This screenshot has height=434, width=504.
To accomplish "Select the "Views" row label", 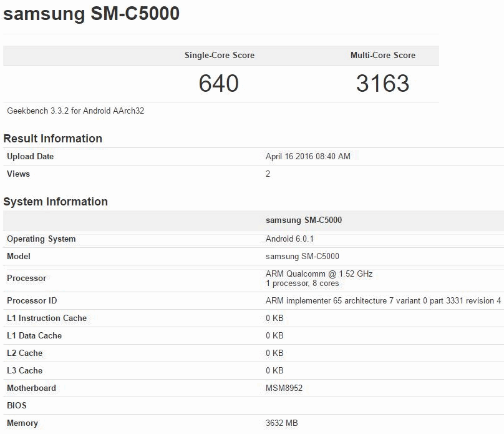I will pos(18,174).
